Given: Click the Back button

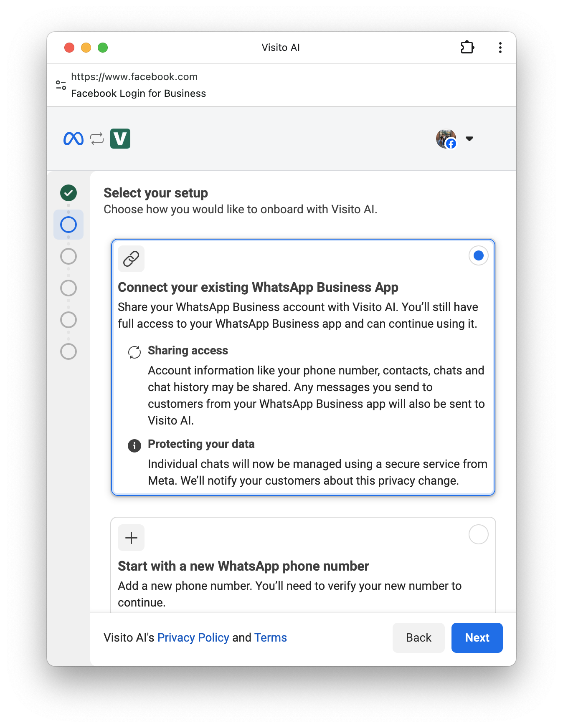Looking at the screenshot, I should tap(418, 638).
